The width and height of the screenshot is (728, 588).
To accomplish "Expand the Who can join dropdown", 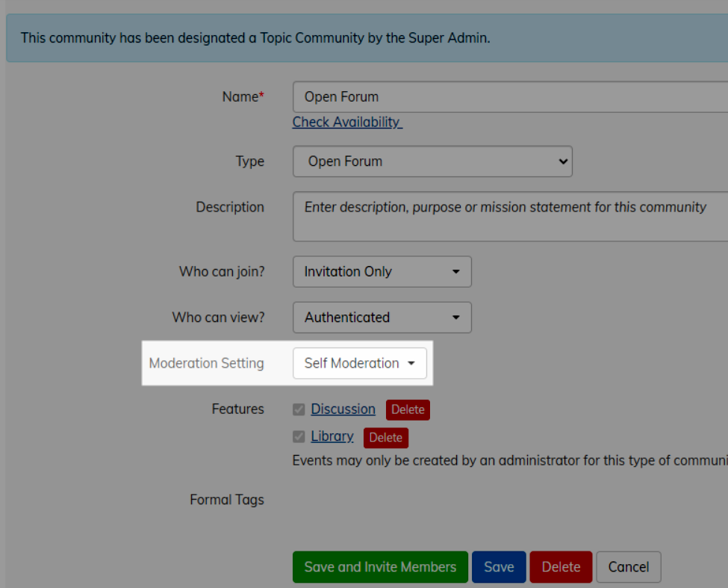I will click(382, 271).
